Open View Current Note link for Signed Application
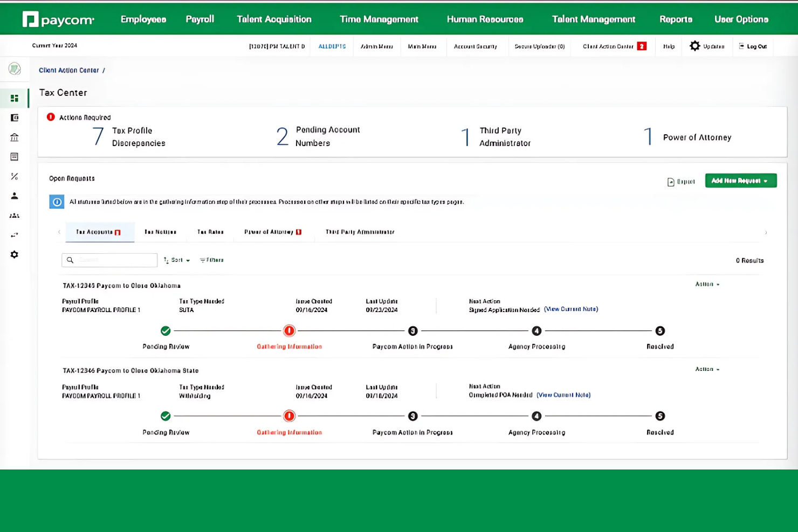The height and width of the screenshot is (532, 798). click(570, 309)
